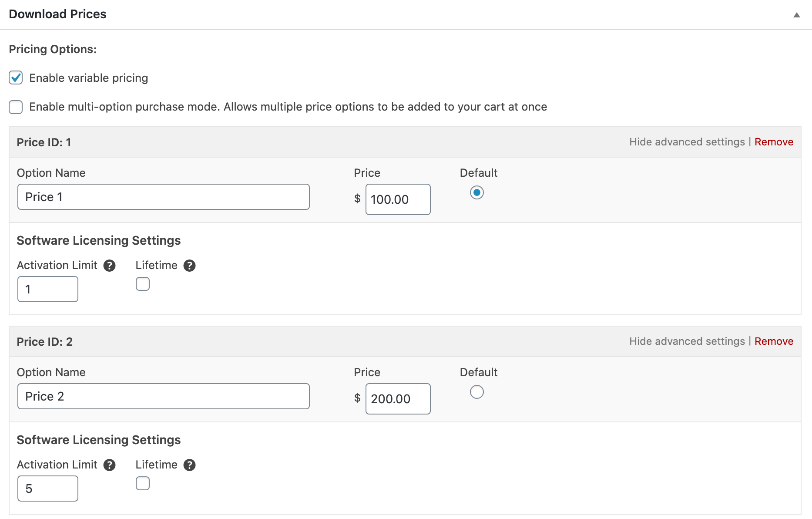Enable multi-option purchase mode checkbox
Screen dimensions: 812x519
click(x=16, y=107)
